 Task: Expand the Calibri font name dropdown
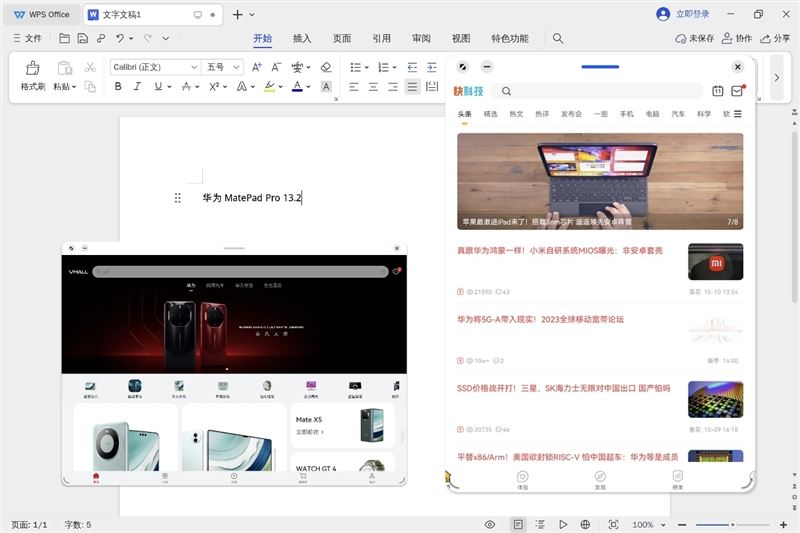point(194,67)
